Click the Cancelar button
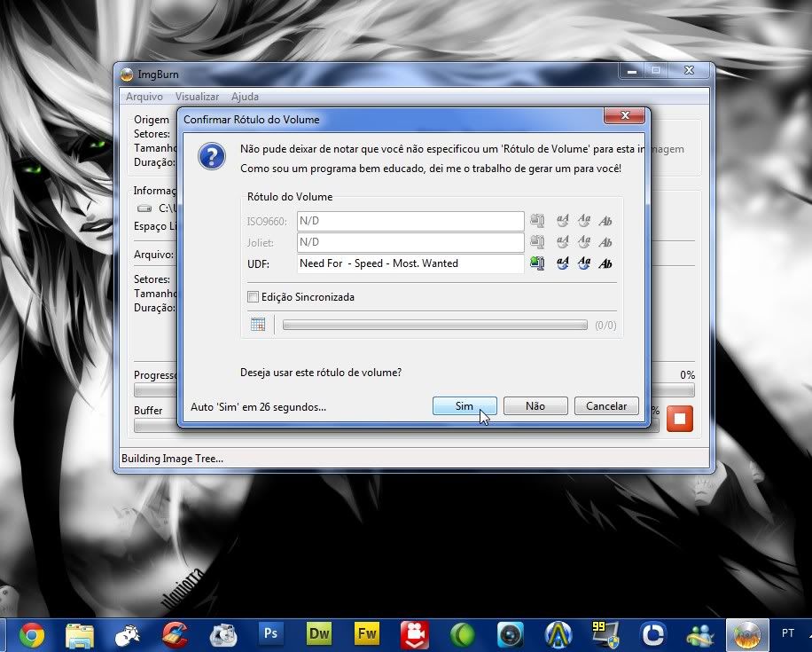812x652 pixels. (606, 405)
